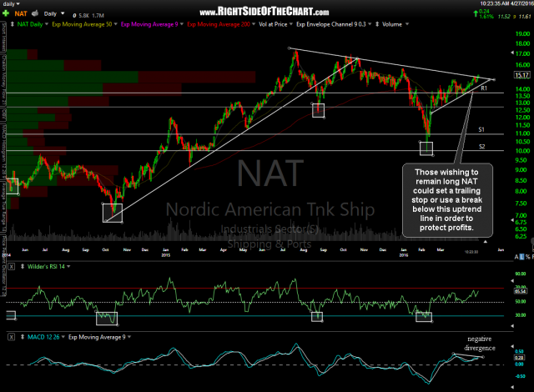Click the resize arrows icon of the MACD pane
This screenshot has width=534, height=392.
coord(23,337)
